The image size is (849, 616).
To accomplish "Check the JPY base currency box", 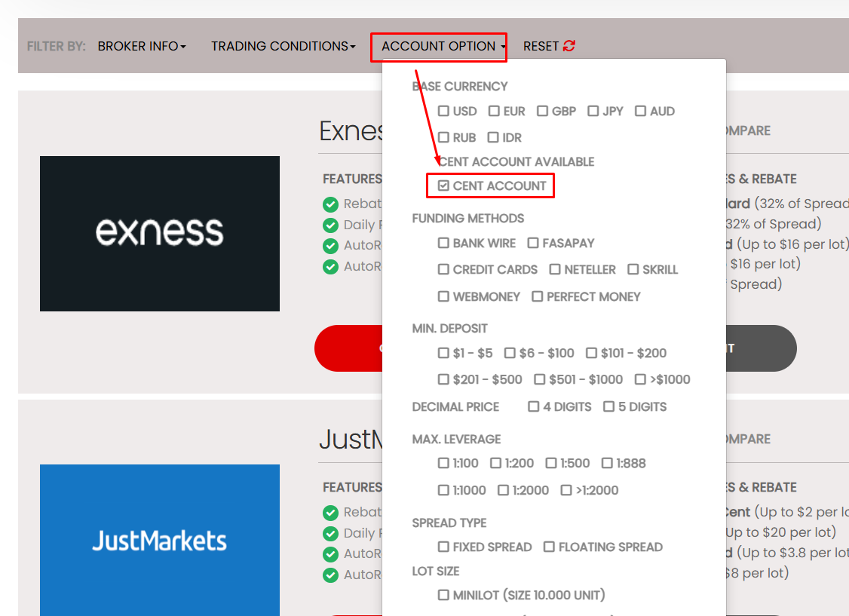I will (x=593, y=111).
